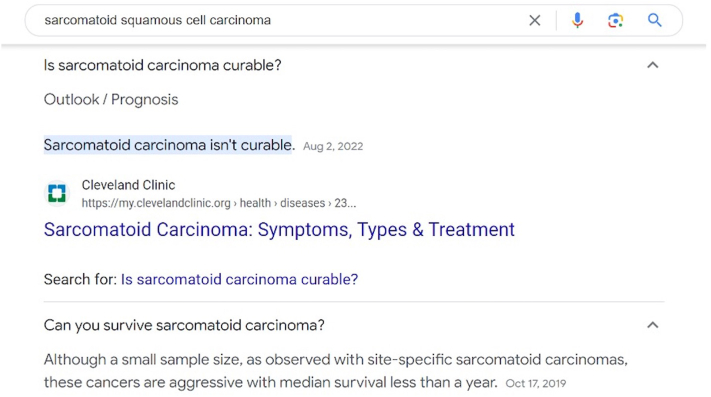Screen dimensions: 711x397
Task: Select the 'Outlook / Prognosis' heading text
Action: point(111,99)
